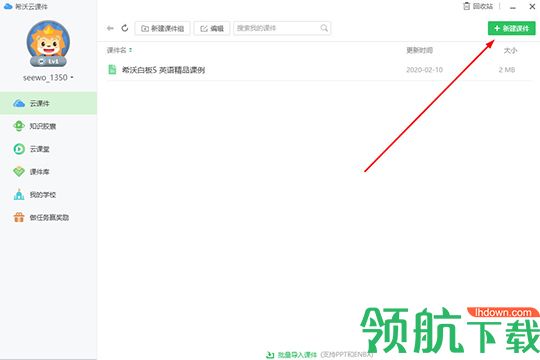Create new courseware with 新建课件 button
Screen dimensions: 540x360
coord(511,28)
